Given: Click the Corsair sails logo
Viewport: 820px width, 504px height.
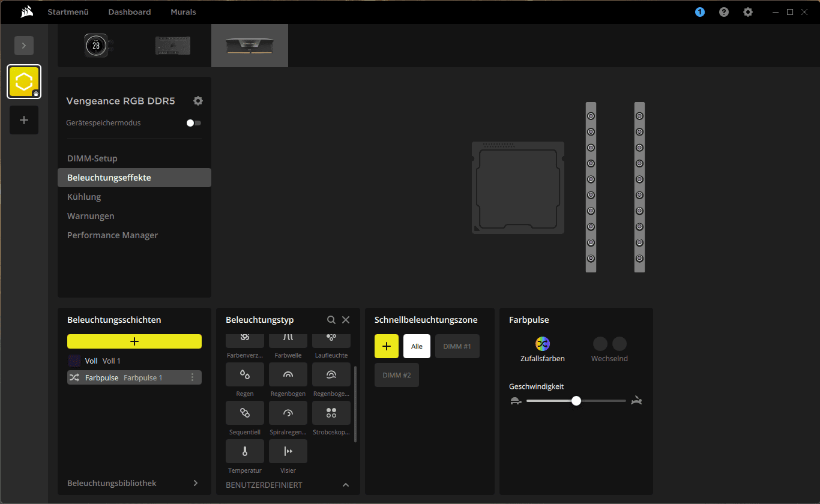Looking at the screenshot, I should click(26, 12).
